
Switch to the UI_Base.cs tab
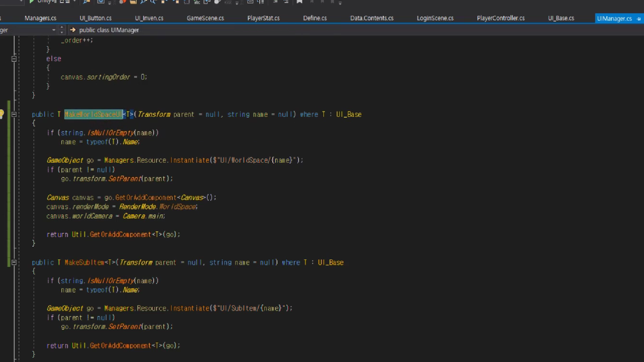561,18
